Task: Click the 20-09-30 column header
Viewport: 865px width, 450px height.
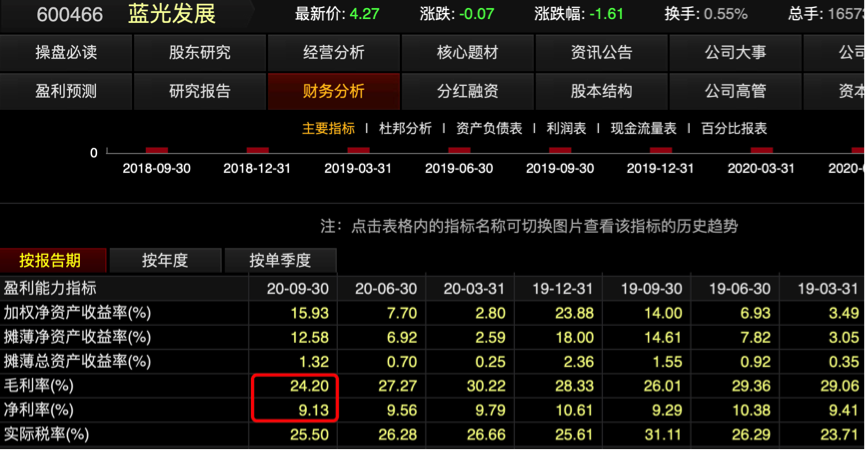Action: 297,288
